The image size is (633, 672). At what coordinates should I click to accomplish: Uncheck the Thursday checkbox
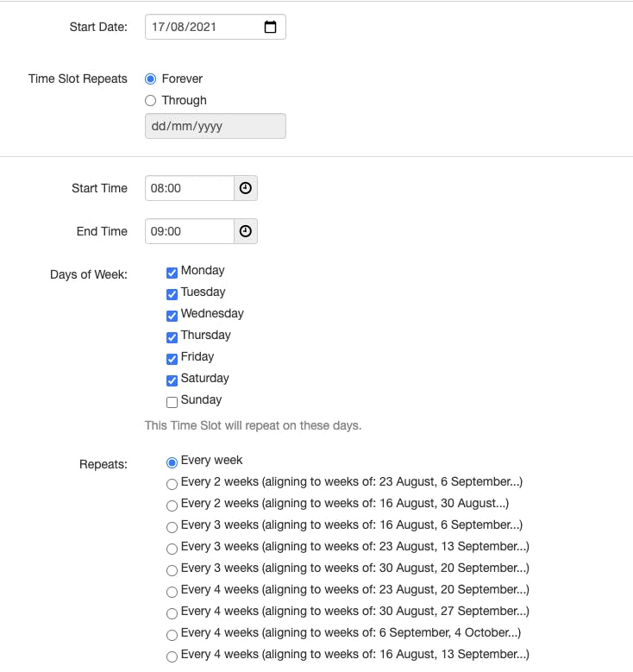172,337
